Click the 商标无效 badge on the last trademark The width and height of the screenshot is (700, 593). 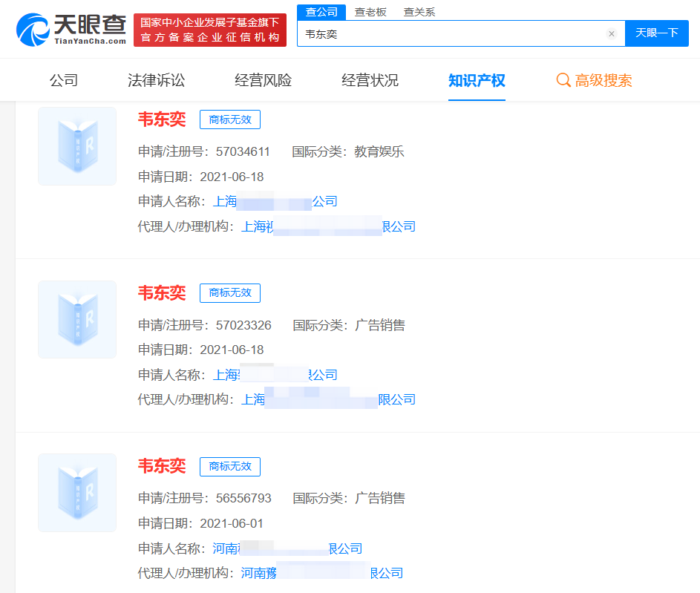click(x=230, y=467)
